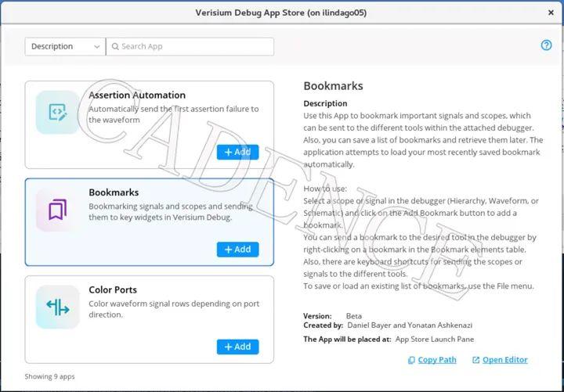Close the Verisium Debug App Store window
The width and height of the screenshot is (564, 392).
[x=551, y=13]
